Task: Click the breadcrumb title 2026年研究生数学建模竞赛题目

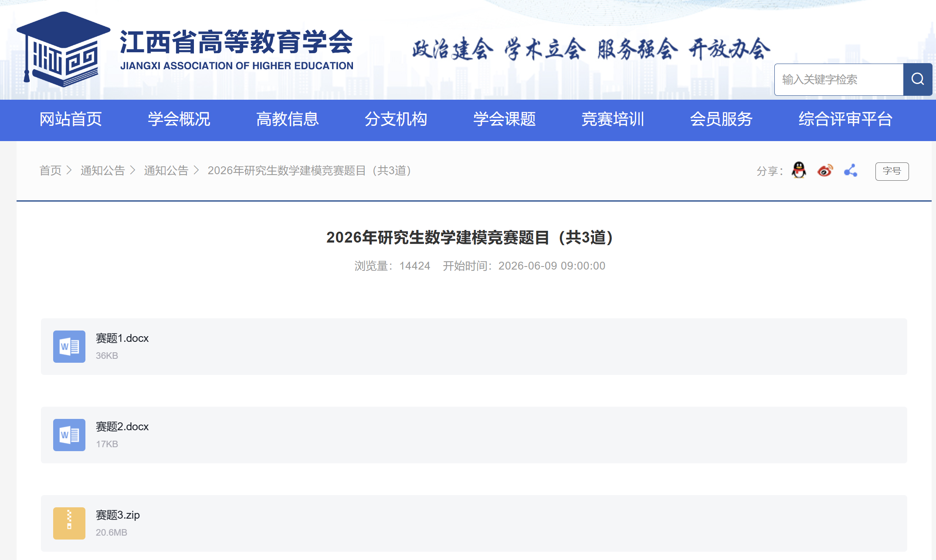Action: (311, 170)
